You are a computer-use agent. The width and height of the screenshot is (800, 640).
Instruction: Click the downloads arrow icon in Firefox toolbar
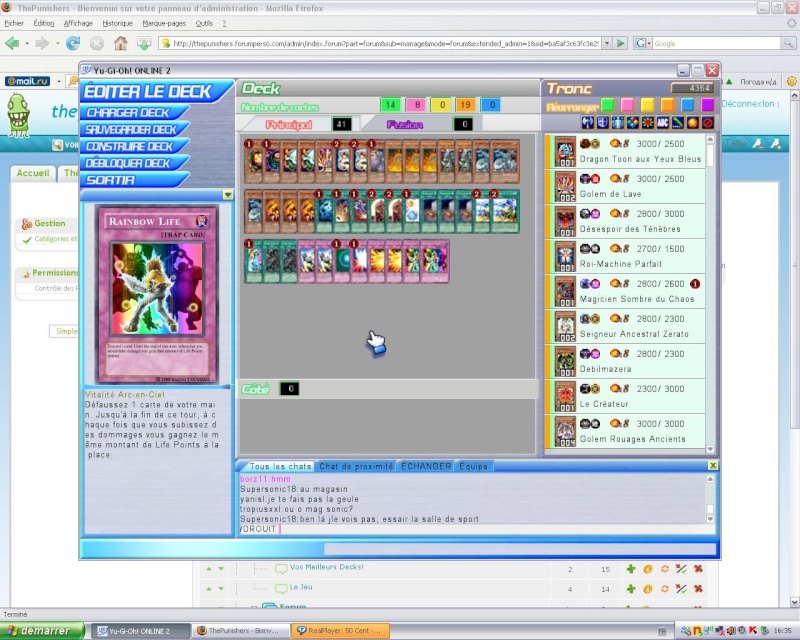[x=144, y=43]
